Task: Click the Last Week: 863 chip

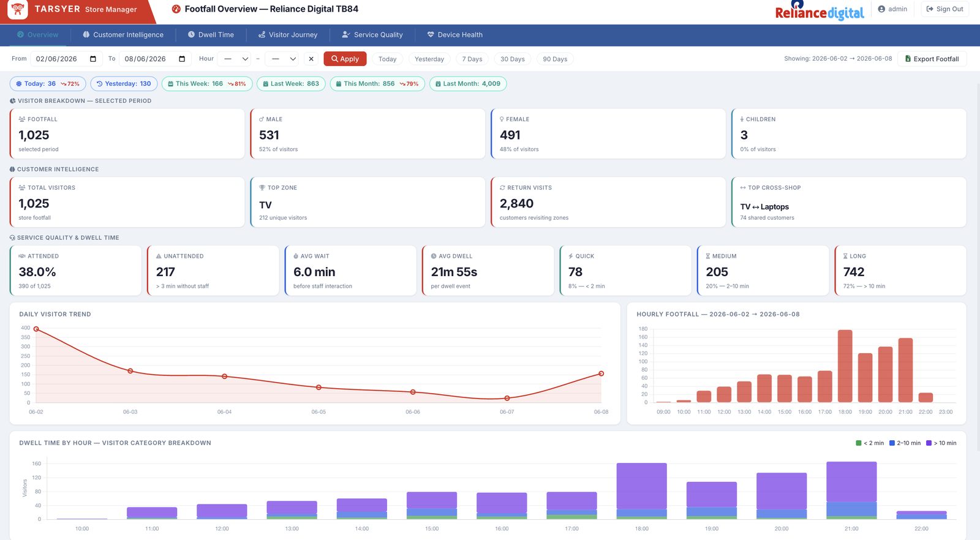Action: pos(291,84)
